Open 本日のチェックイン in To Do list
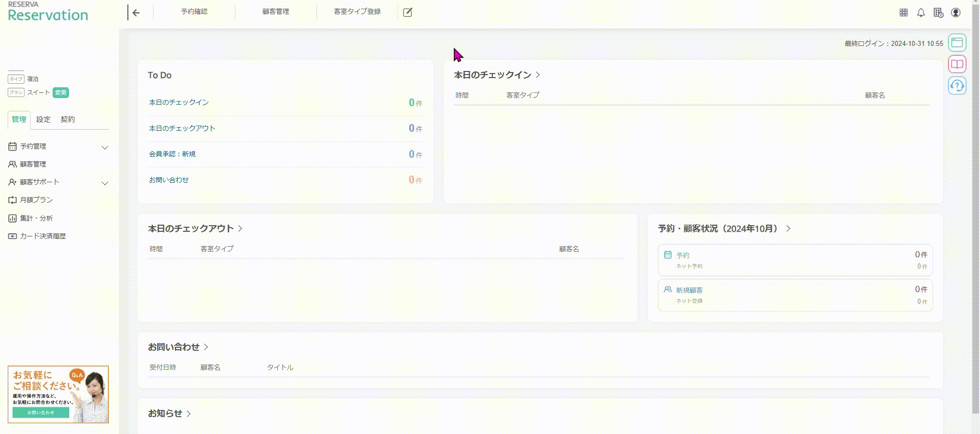980x434 pixels. [x=179, y=102]
